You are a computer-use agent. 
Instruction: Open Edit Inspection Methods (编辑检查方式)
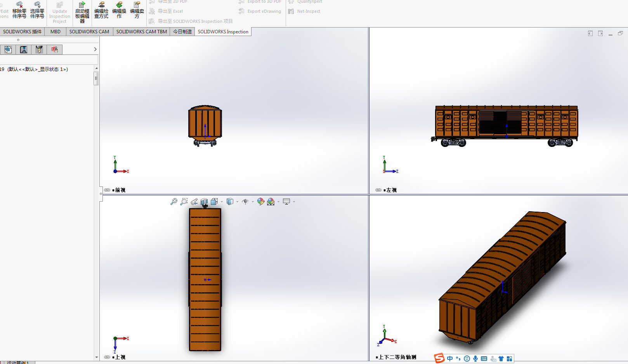tap(101, 10)
